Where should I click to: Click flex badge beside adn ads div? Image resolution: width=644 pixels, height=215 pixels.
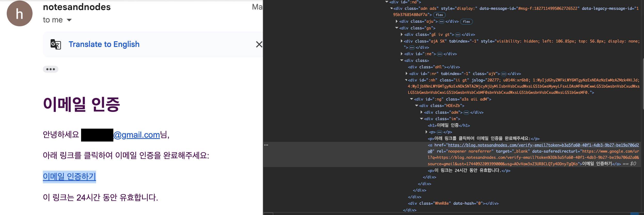point(439,15)
